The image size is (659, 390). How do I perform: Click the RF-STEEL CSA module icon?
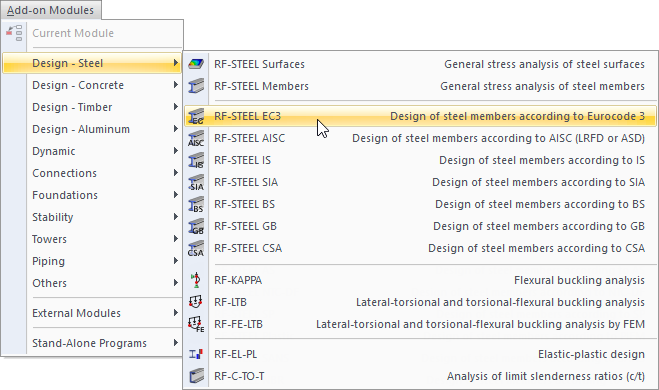(x=196, y=248)
